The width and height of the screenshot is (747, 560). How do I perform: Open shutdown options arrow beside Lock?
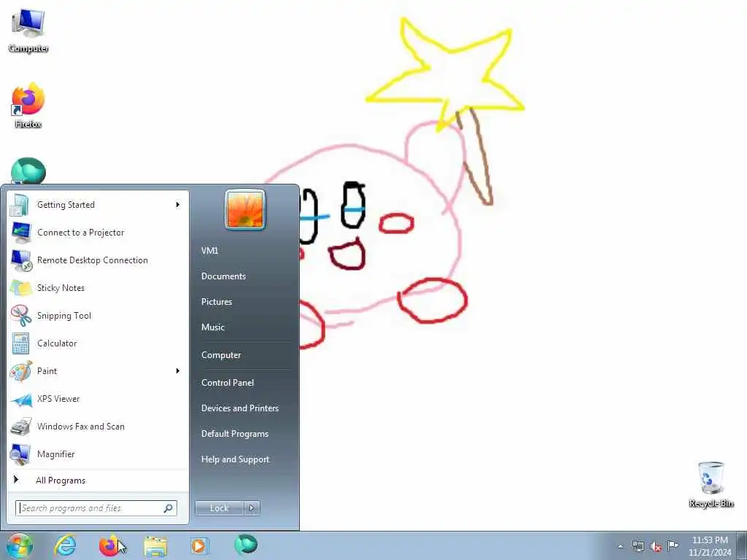pos(252,508)
